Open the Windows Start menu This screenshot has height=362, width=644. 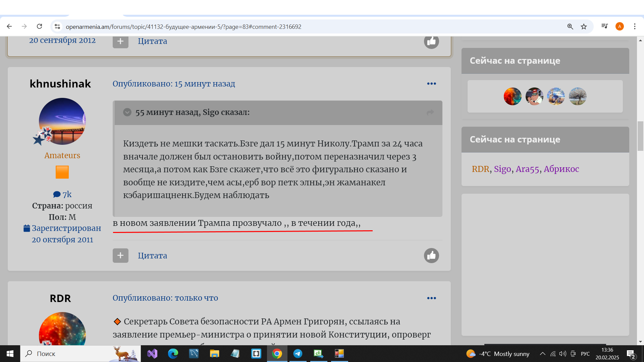10,354
